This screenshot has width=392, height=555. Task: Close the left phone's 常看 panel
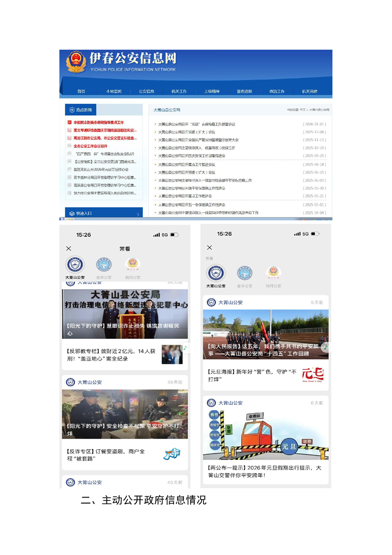tap(69, 248)
